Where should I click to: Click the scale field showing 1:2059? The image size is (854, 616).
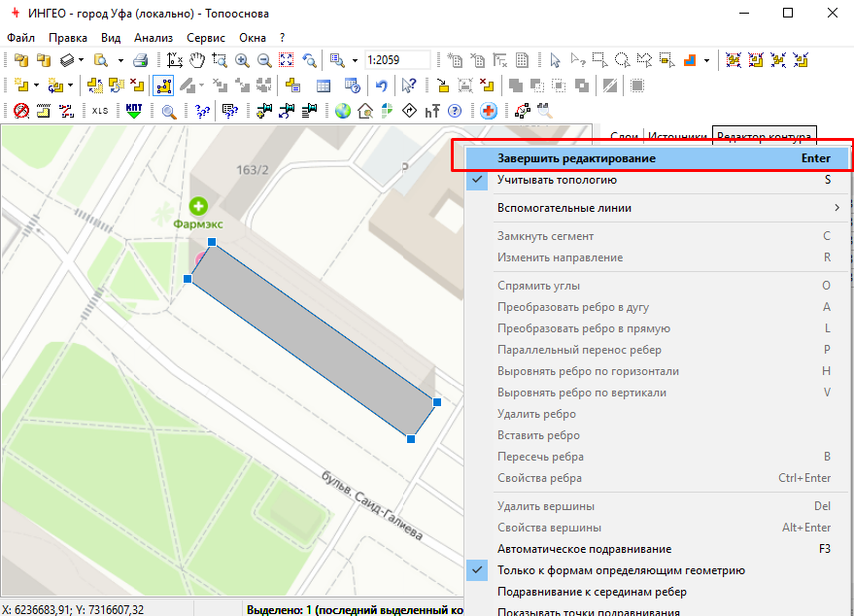pos(397,60)
